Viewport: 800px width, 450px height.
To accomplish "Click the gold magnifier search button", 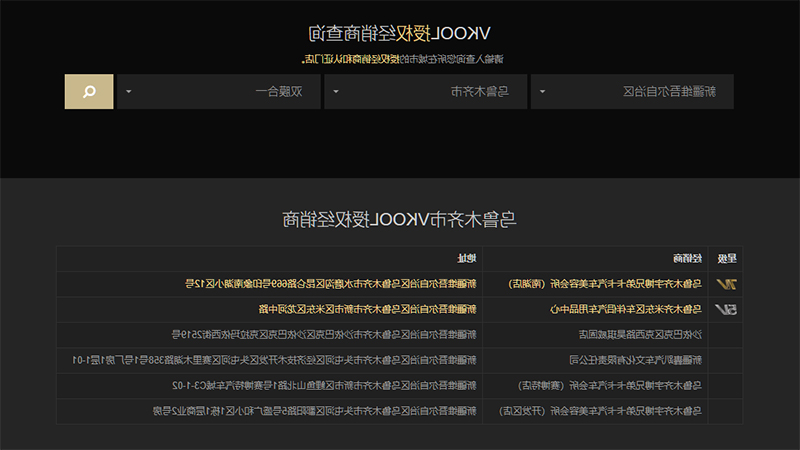I will (89, 91).
